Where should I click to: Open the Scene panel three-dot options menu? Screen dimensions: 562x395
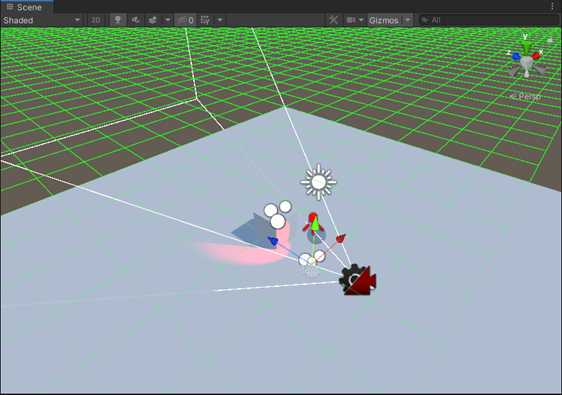[x=552, y=6]
